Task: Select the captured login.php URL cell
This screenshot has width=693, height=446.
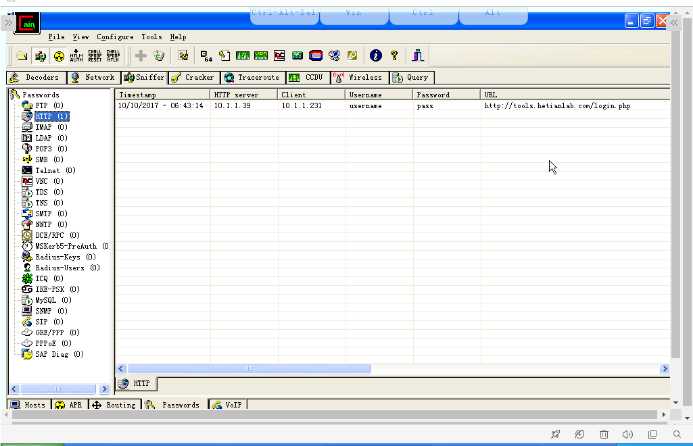Action: [x=557, y=106]
